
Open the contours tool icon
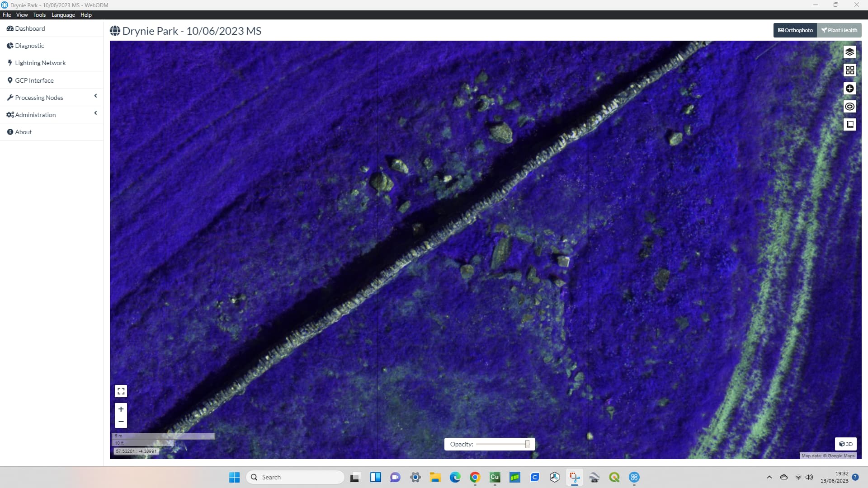tap(849, 107)
